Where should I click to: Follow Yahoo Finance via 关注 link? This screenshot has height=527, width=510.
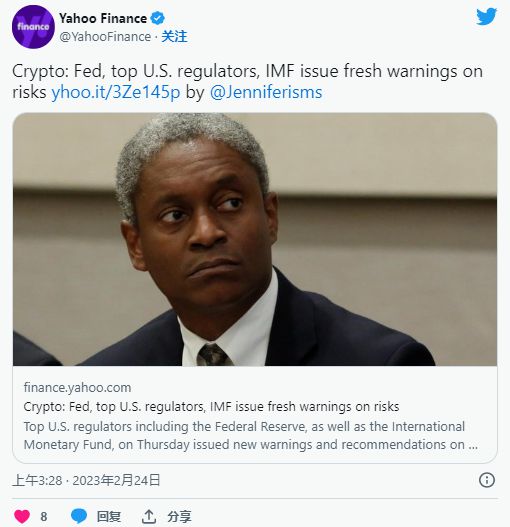(174, 37)
